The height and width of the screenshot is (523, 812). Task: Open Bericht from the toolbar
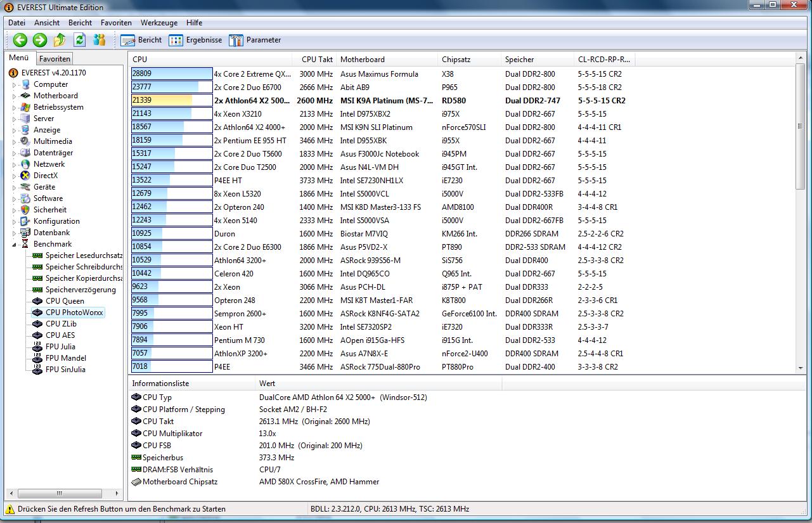click(x=141, y=40)
